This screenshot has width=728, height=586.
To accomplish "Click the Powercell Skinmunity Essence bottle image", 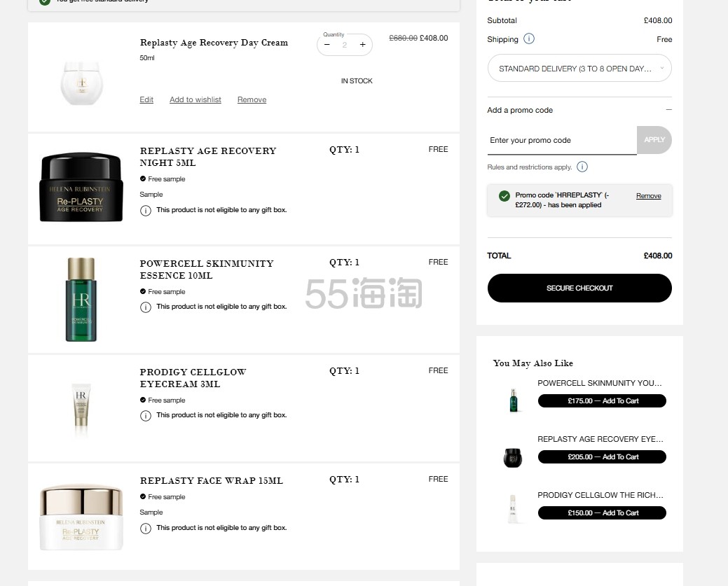I will tap(81, 299).
